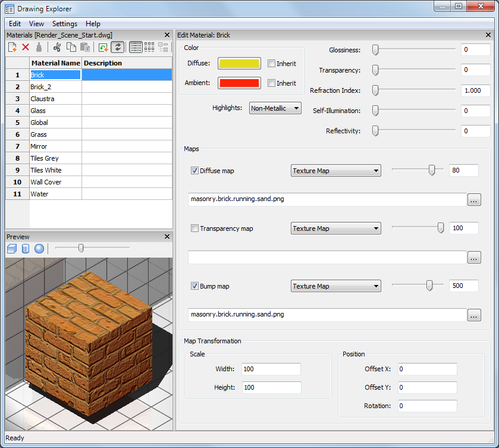Switch the materials list to icon view
Image resolution: width=499 pixels, height=448 pixels.
(x=149, y=47)
